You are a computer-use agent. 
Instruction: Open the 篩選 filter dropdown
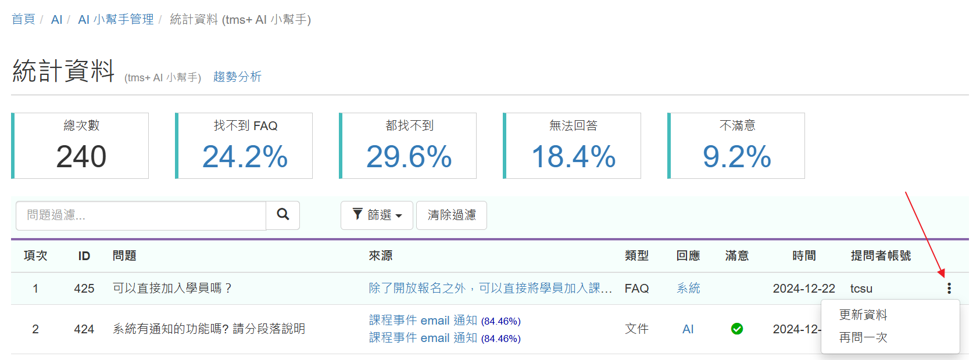coord(377,215)
